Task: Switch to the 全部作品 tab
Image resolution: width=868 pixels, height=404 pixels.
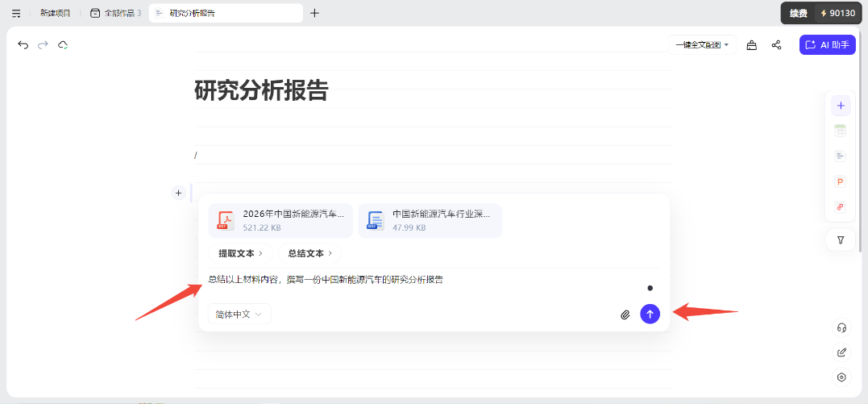Action: [116, 13]
